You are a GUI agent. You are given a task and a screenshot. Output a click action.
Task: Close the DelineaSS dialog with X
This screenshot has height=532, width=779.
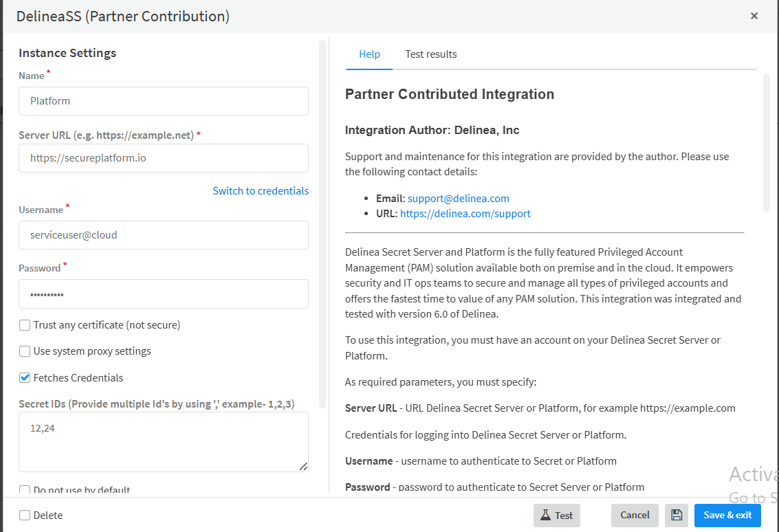pyautogui.click(x=754, y=16)
